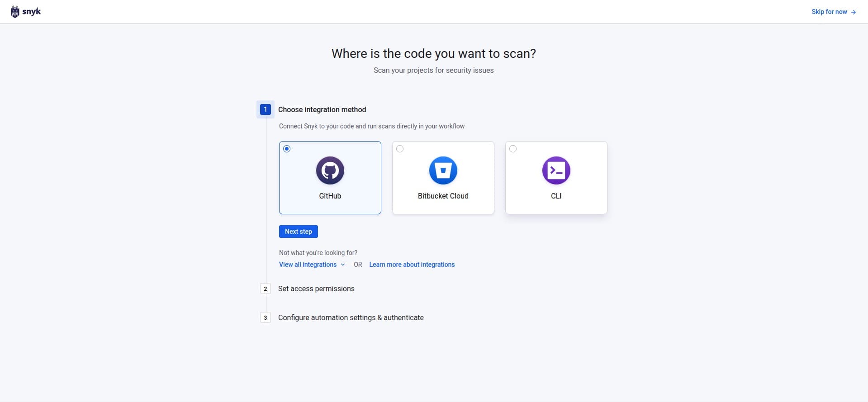The width and height of the screenshot is (868, 402).
Task: Click the GitHub octocat icon
Action: pyautogui.click(x=330, y=170)
